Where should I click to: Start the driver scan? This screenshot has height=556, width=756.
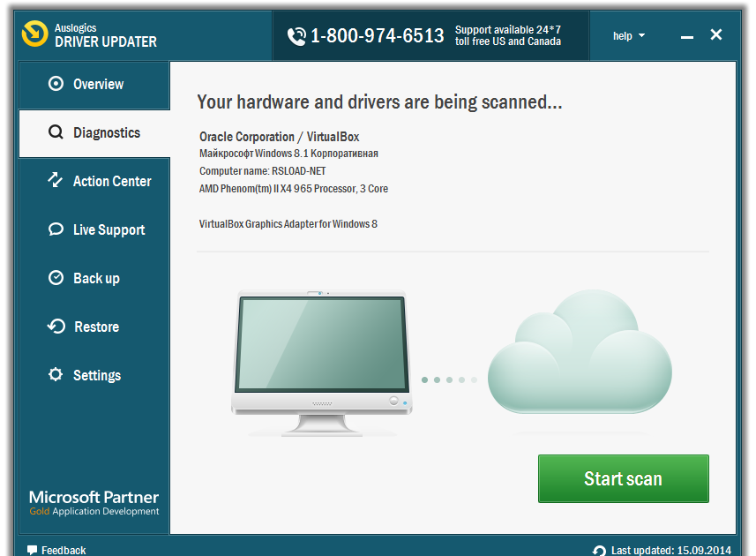(x=624, y=479)
